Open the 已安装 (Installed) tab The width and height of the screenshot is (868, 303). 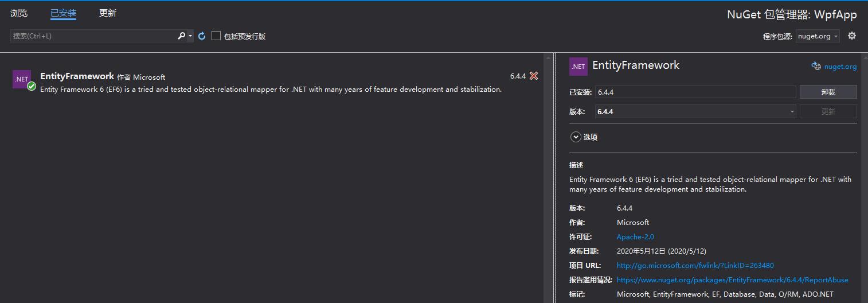pos(63,13)
